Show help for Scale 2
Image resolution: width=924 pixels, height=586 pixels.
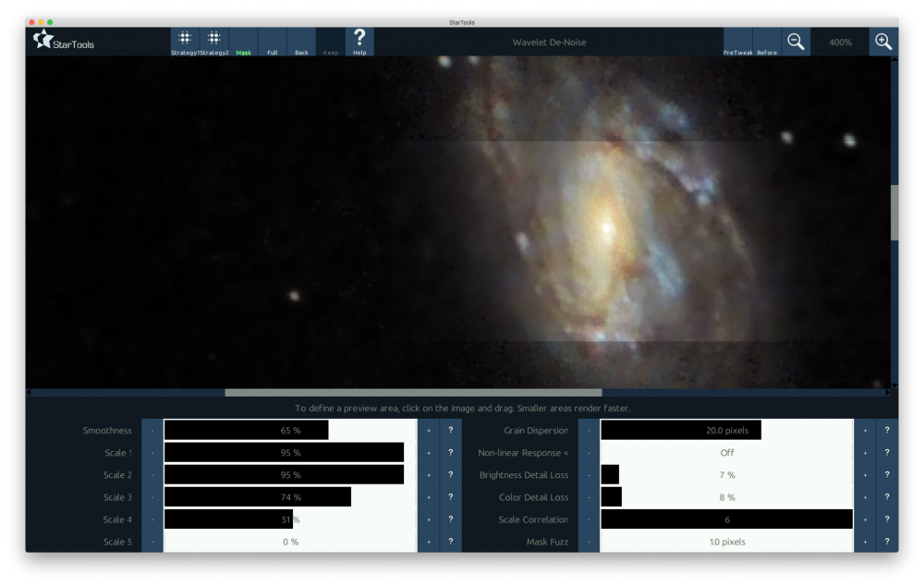451,475
